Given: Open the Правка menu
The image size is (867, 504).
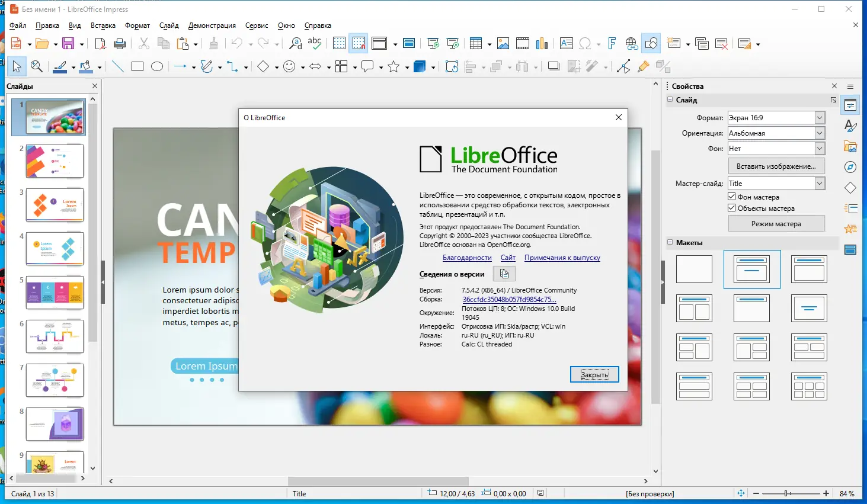Looking at the screenshot, I should coord(47,25).
